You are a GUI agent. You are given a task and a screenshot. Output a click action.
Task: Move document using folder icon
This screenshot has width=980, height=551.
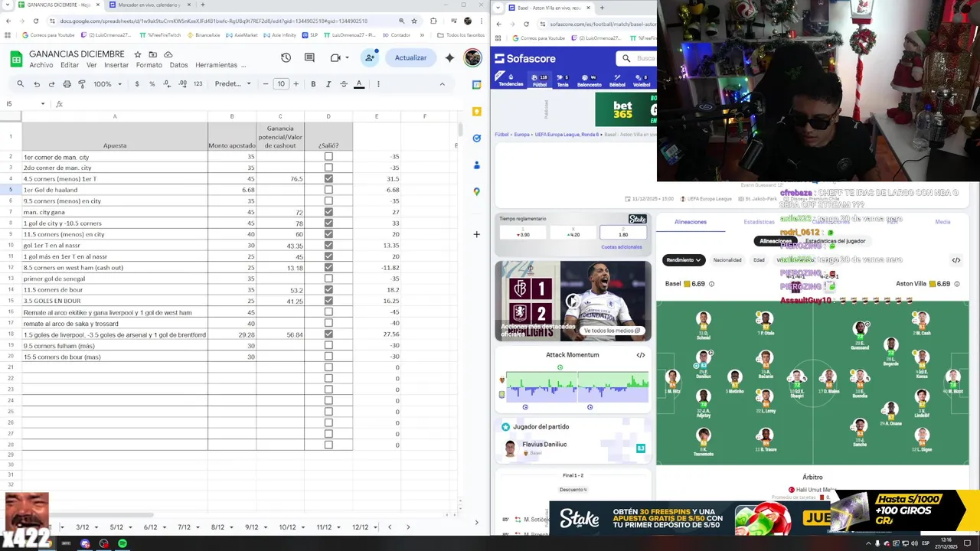pos(153,54)
